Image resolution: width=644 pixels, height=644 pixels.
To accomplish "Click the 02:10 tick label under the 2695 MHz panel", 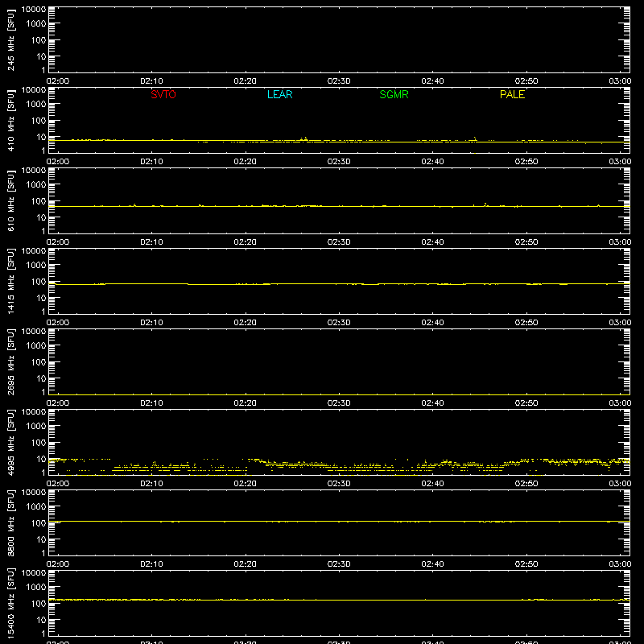I will [151, 403].
